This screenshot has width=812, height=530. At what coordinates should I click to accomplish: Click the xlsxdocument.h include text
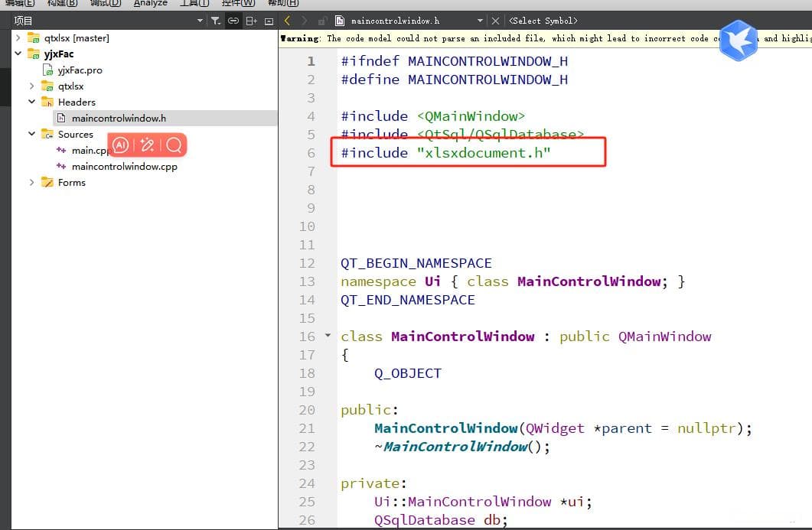pyautogui.click(x=484, y=153)
